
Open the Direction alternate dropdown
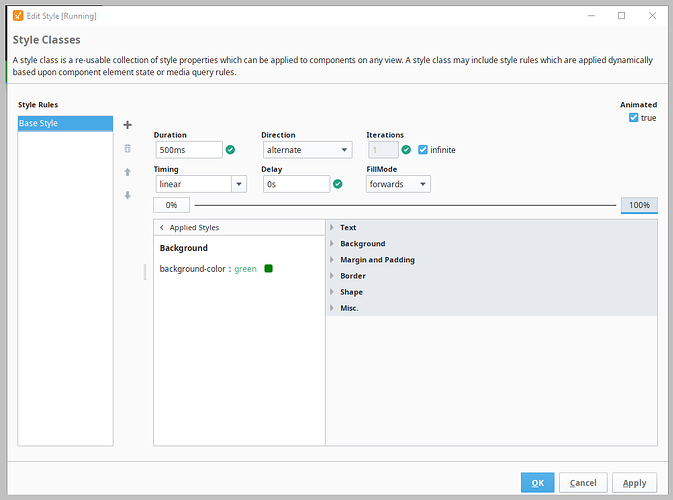pos(308,150)
